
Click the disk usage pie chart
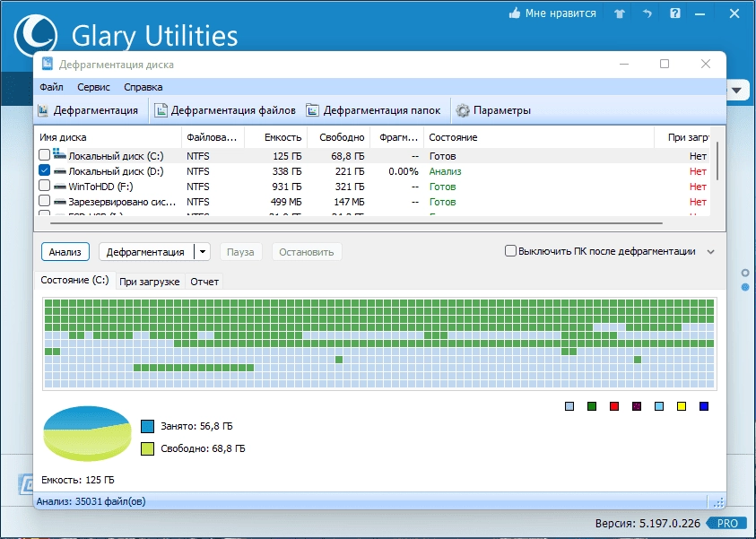[x=87, y=433]
